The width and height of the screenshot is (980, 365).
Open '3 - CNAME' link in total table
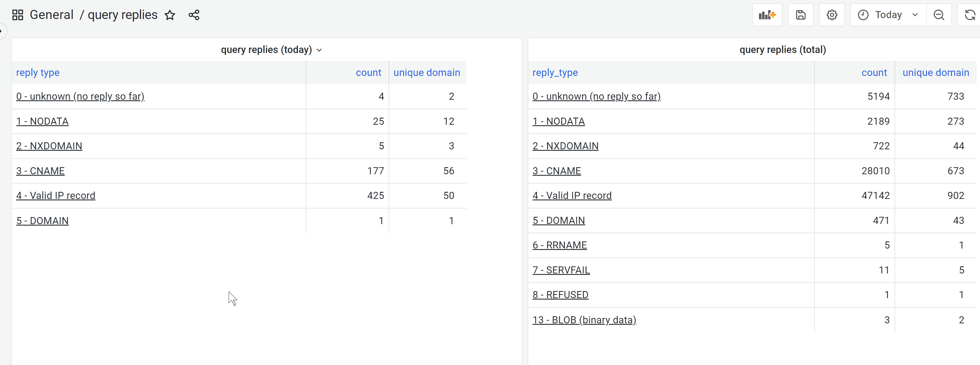[x=557, y=171]
